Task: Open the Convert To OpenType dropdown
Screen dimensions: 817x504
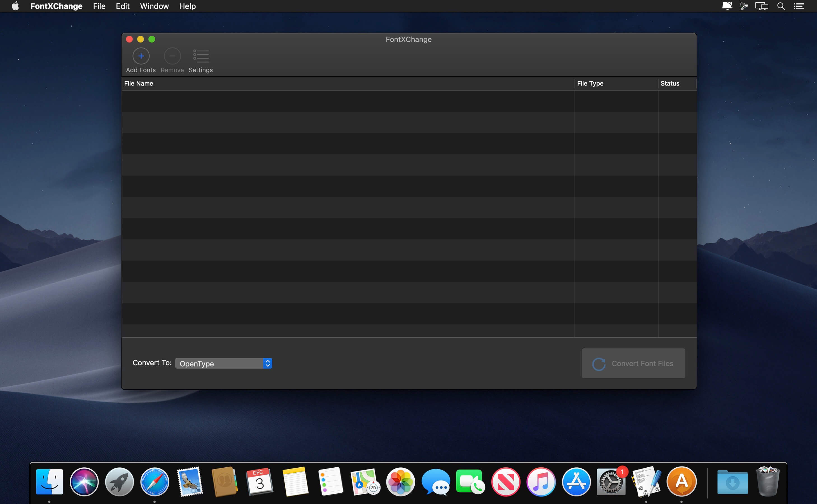Action: pos(223,363)
